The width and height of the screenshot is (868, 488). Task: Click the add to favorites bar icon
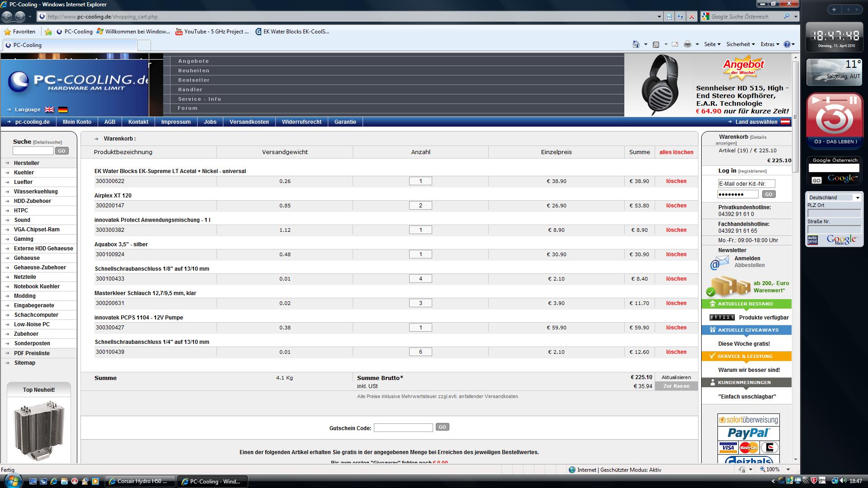pos(48,32)
